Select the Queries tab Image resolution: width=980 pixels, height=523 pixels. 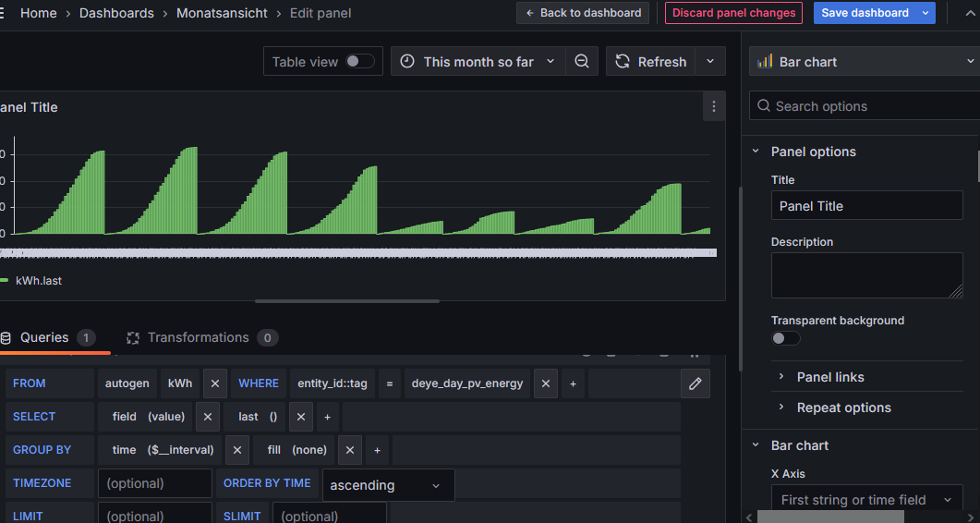point(44,338)
